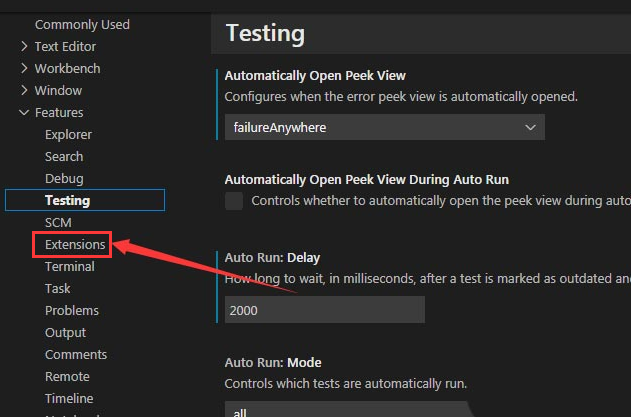Screen dimensions: 632x417
Task: Open the Output settings category
Action: [x=65, y=332]
